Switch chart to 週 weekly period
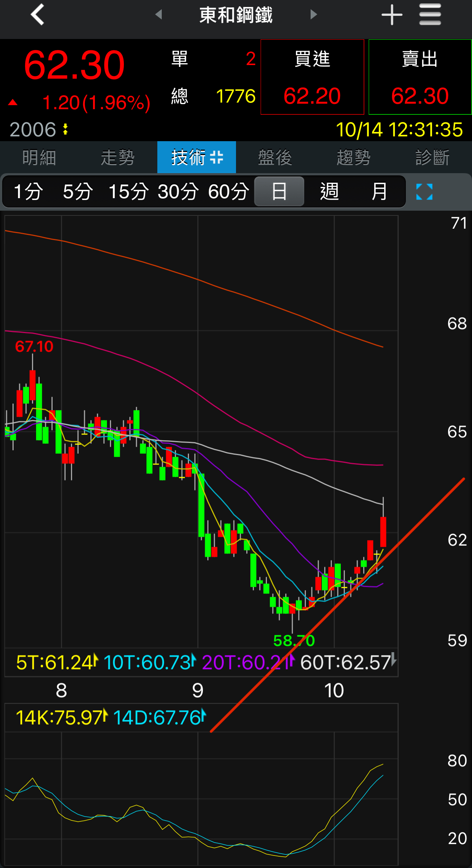The width and height of the screenshot is (472, 868). click(329, 192)
